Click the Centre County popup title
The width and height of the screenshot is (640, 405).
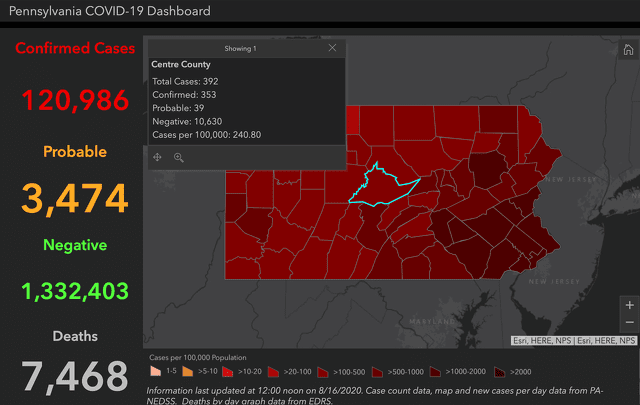(x=181, y=64)
